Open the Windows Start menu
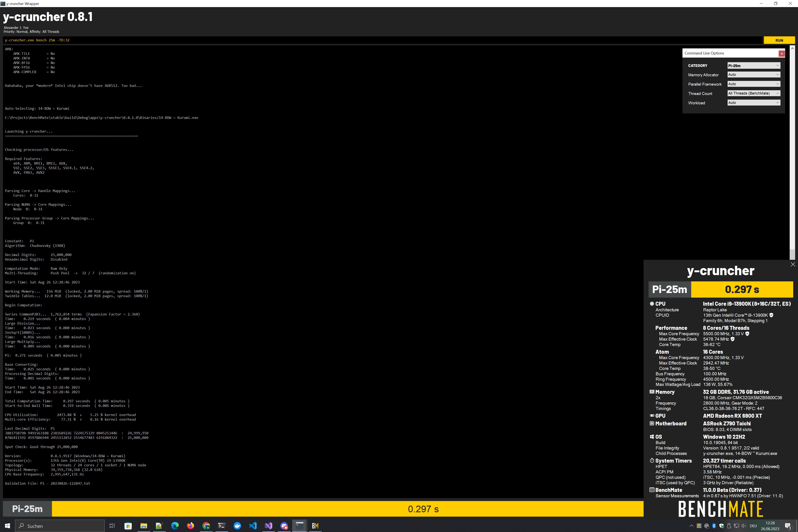Screen dimensions: 798x532 pos(7,526)
